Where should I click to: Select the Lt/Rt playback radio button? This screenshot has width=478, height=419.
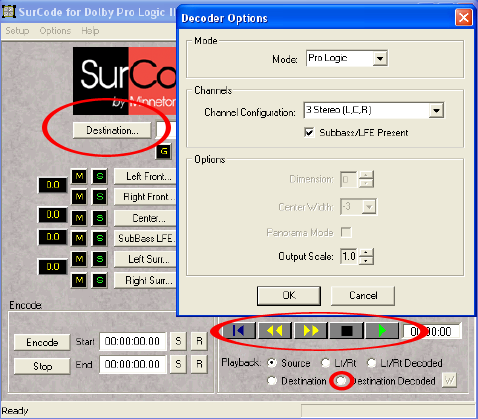point(325,363)
